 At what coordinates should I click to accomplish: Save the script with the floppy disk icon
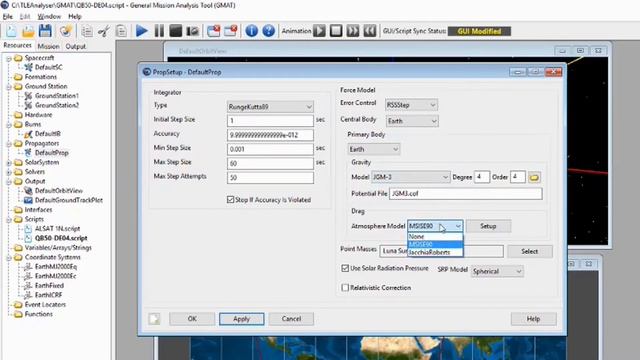click(45, 31)
